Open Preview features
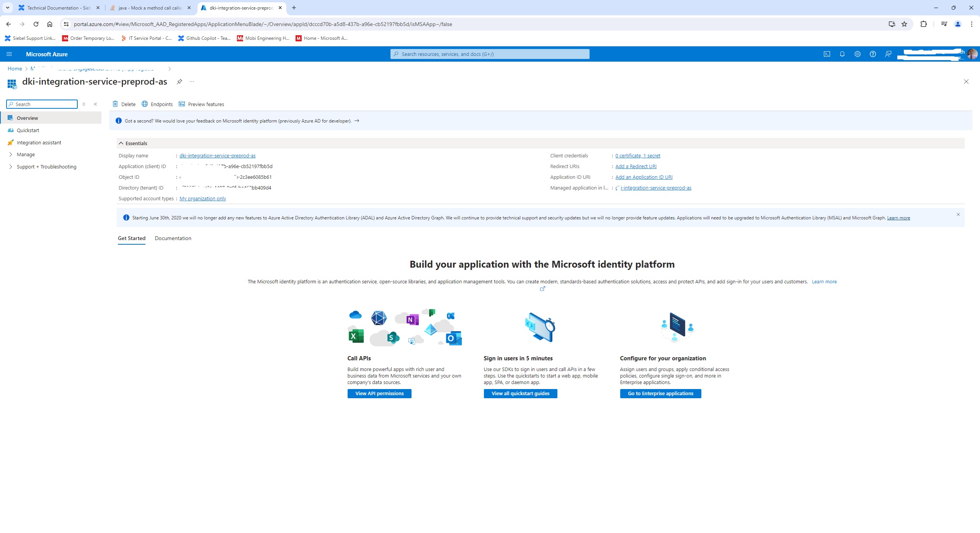Viewport: 980px width, 533px height. pos(201,104)
